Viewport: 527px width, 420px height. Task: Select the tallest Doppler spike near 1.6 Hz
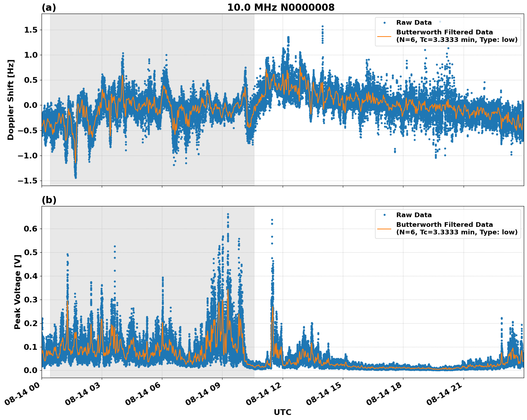pos(322,25)
